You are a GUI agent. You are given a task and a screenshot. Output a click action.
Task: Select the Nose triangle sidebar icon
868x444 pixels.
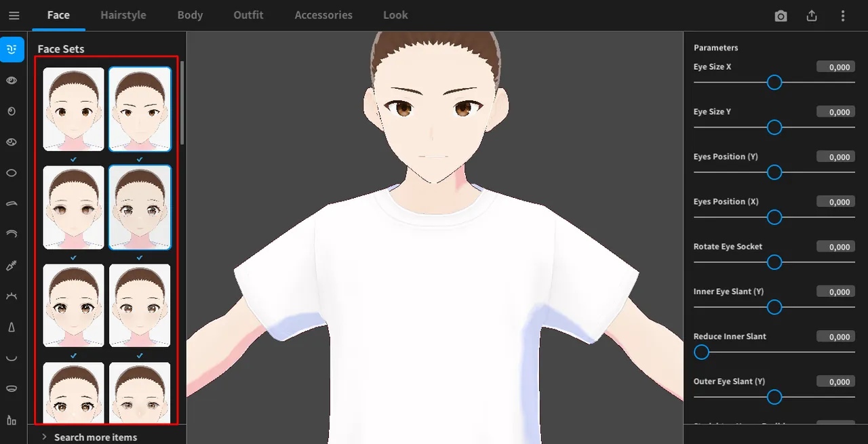[12, 327]
